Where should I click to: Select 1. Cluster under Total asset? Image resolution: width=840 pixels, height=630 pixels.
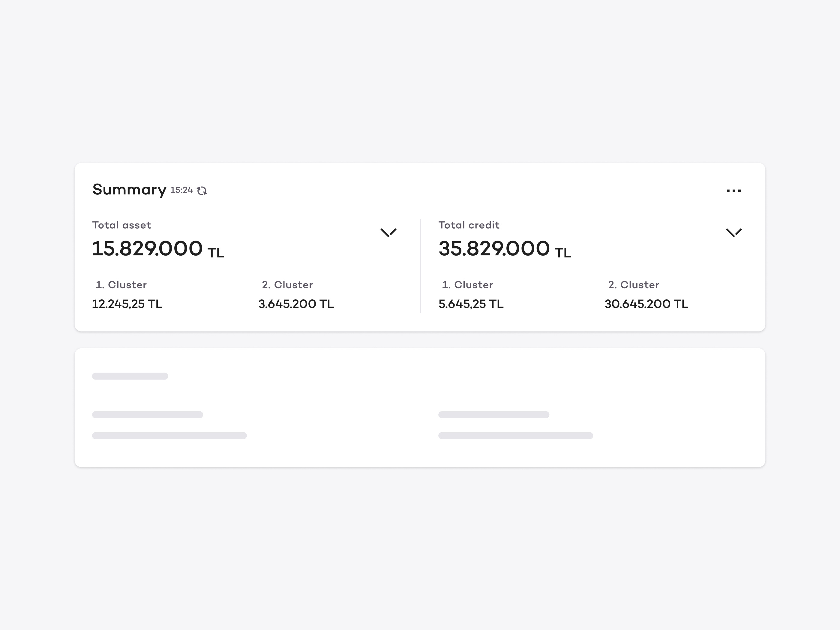[x=121, y=284]
